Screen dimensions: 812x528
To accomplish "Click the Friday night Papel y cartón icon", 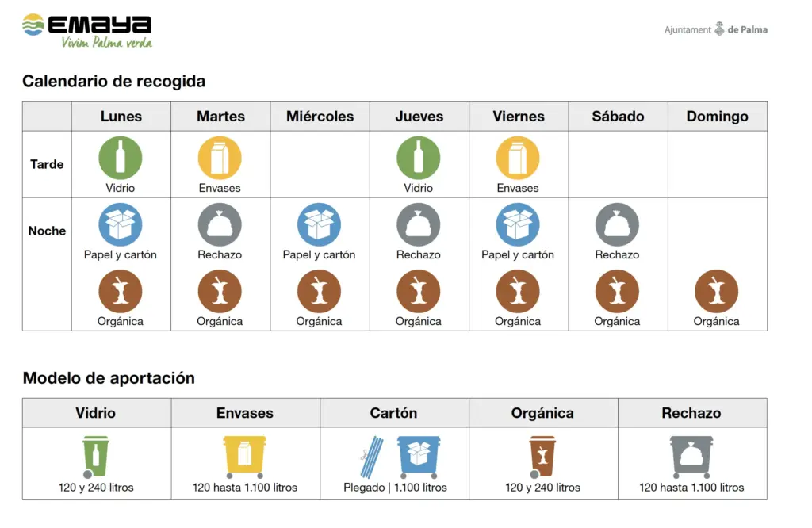I will (x=518, y=224).
